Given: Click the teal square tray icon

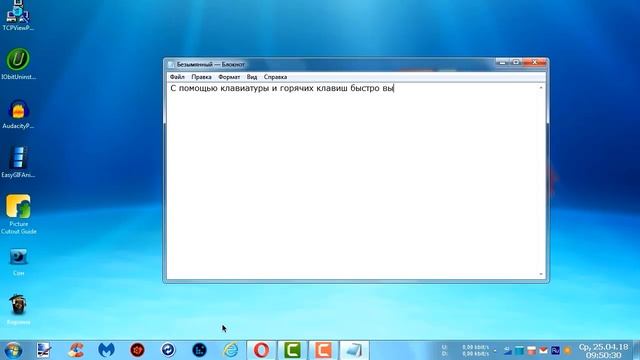Looking at the screenshot, I should click(x=519, y=350).
